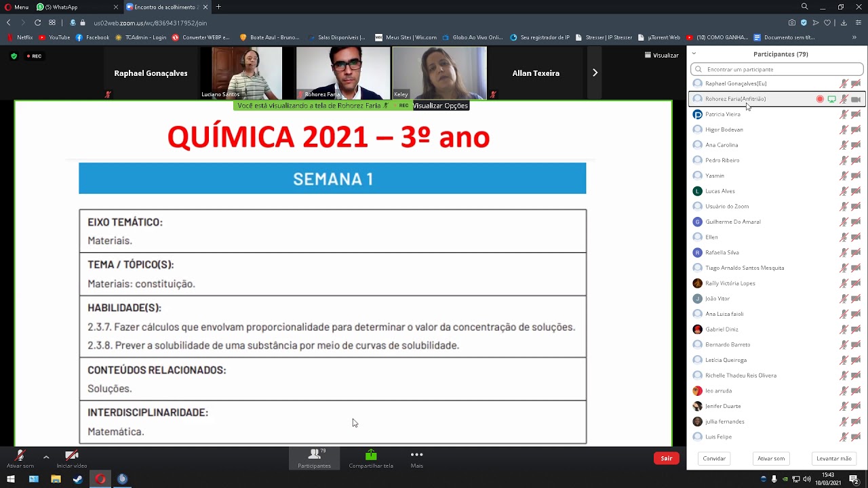Open the TCAdmin - Login bookmark
Screen dimensions: 868x488
click(140, 37)
